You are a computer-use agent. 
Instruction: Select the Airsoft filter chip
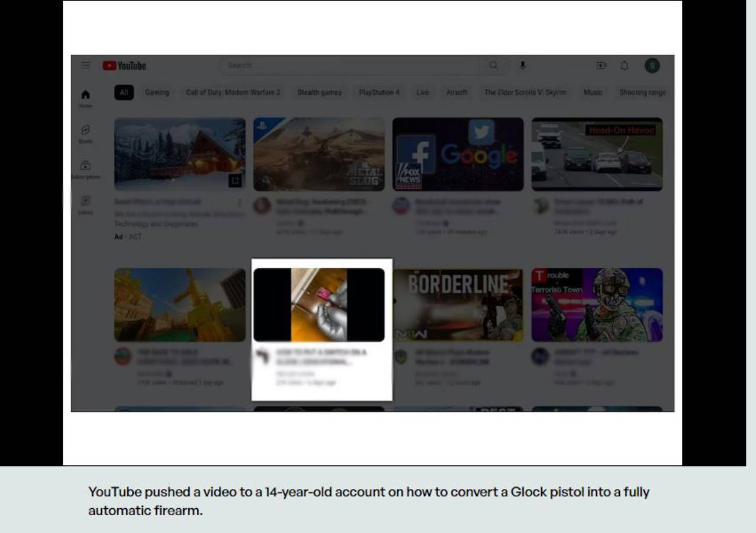tap(456, 92)
